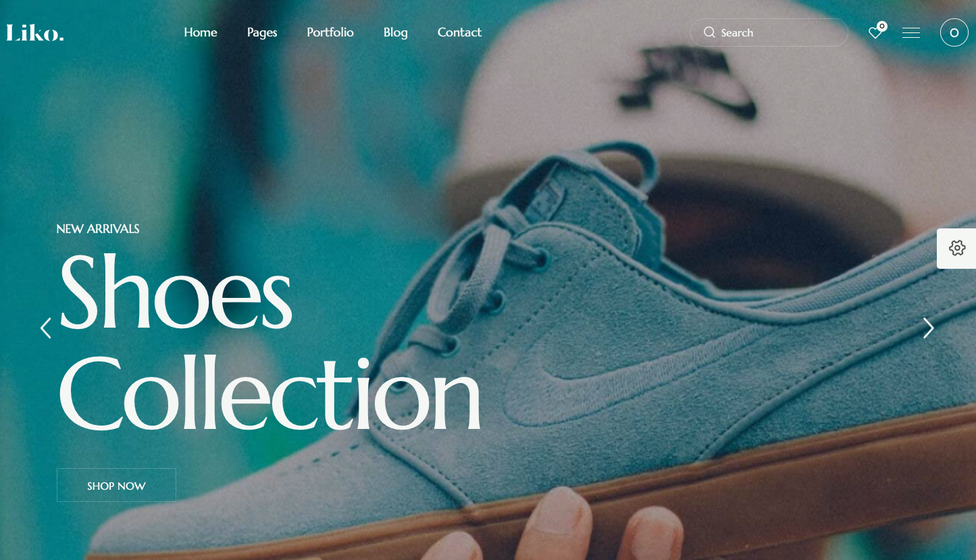Image resolution: width=976 pixels, height=560 pixels.
Task: Advance to the next slide arrow
Action: point(929,328)
